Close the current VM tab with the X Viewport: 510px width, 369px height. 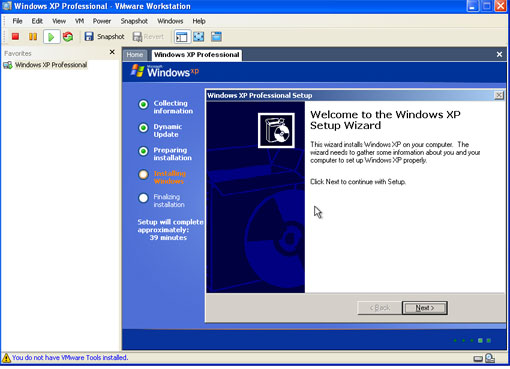pyautogui.click(x=499, y=54)
